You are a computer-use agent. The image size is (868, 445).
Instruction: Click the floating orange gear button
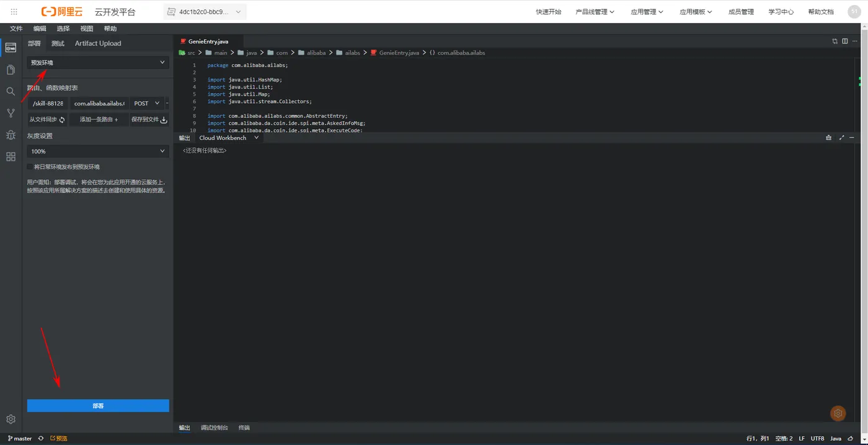tap(838, 413)
